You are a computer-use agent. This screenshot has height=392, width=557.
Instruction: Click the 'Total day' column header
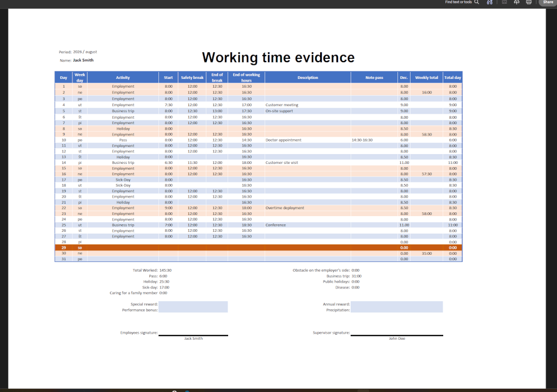click(x=452, y=77)
